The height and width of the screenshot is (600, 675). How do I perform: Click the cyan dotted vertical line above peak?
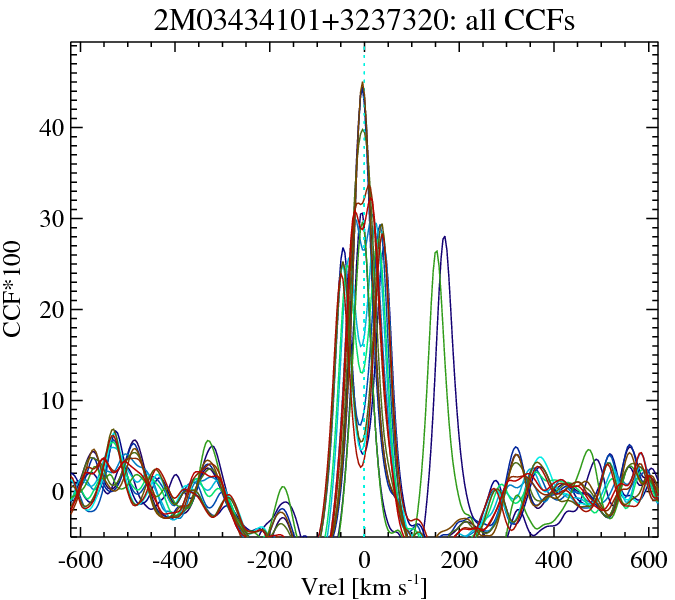tap(364, 62)
